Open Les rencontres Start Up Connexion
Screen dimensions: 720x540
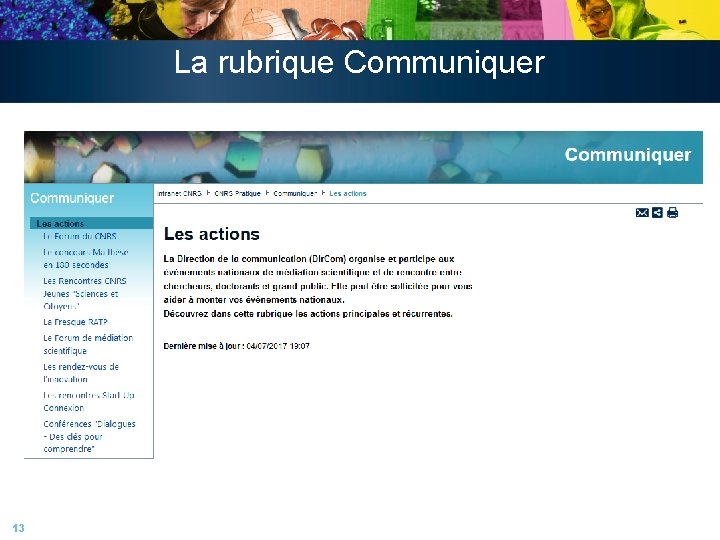tap(89, 401)
